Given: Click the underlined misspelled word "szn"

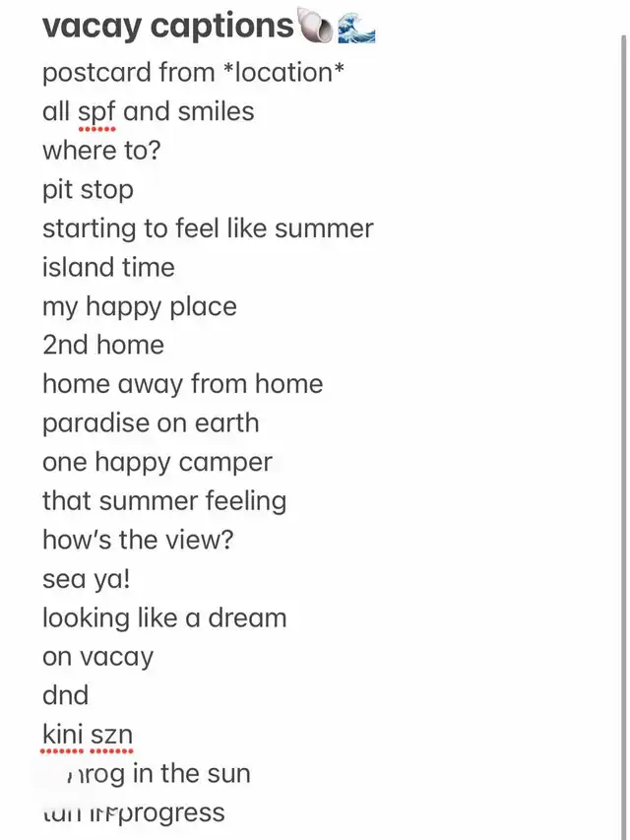Looking at the screenshot, I should pos(110,735).
